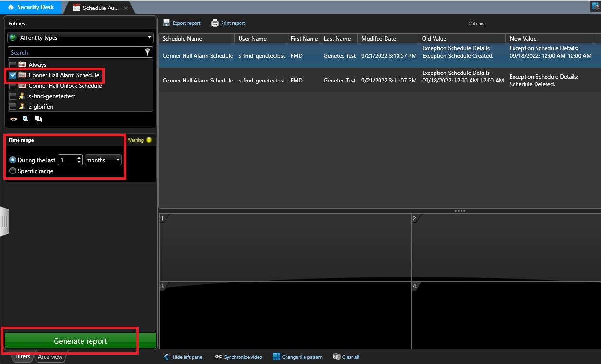Open the months time unit dropdown

(103, 160)
